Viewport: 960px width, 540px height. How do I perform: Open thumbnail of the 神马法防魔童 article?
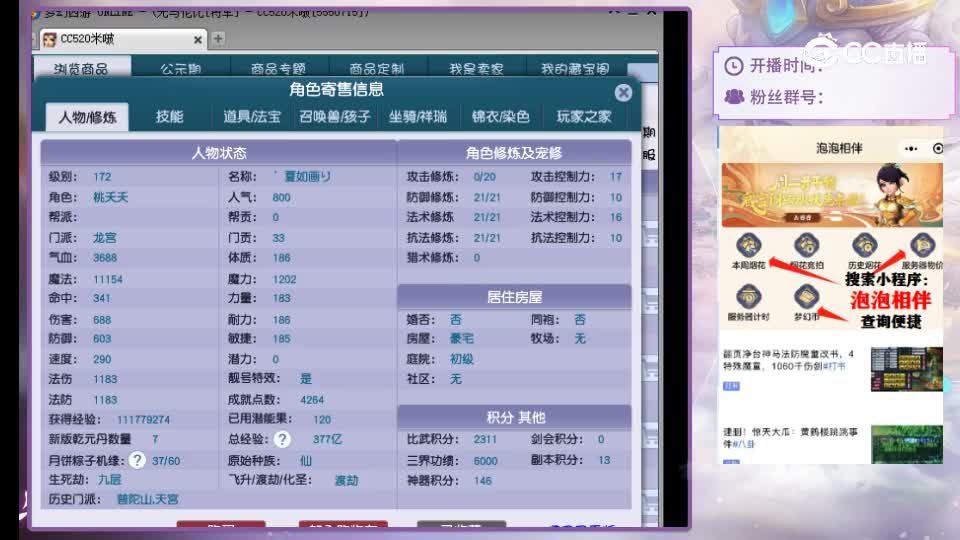coord(907,369)
